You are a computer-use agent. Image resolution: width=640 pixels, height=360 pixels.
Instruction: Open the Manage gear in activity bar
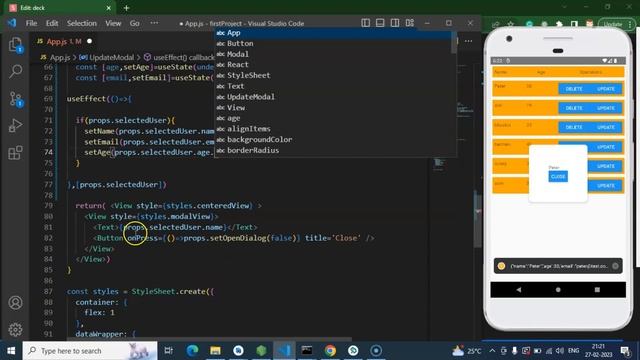point(16,329)
